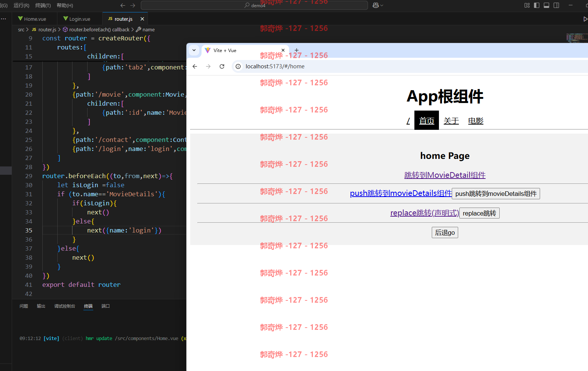Click the /src/components/Home.vue terminal path
This screenshot has height=371, width=588.
tap(147, 339)
